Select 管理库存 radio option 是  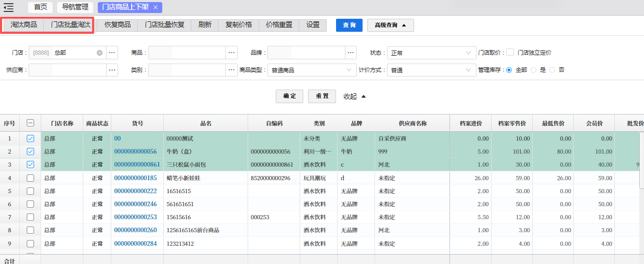pyautogui.click(x=533, y=70)
